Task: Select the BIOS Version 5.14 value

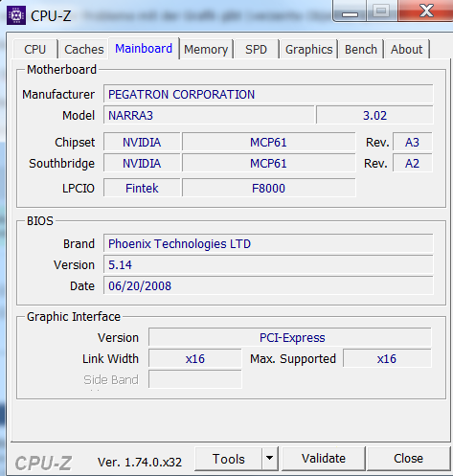Action: [268, 264]
